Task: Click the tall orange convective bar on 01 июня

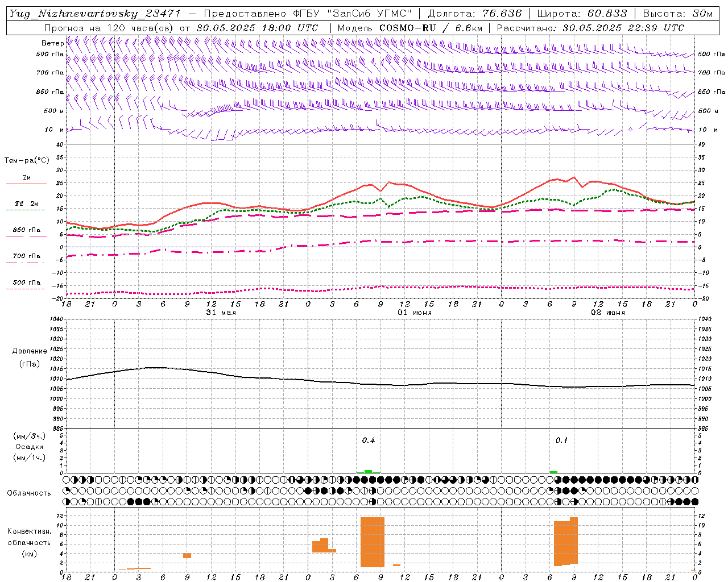Action: pos(373,542)
